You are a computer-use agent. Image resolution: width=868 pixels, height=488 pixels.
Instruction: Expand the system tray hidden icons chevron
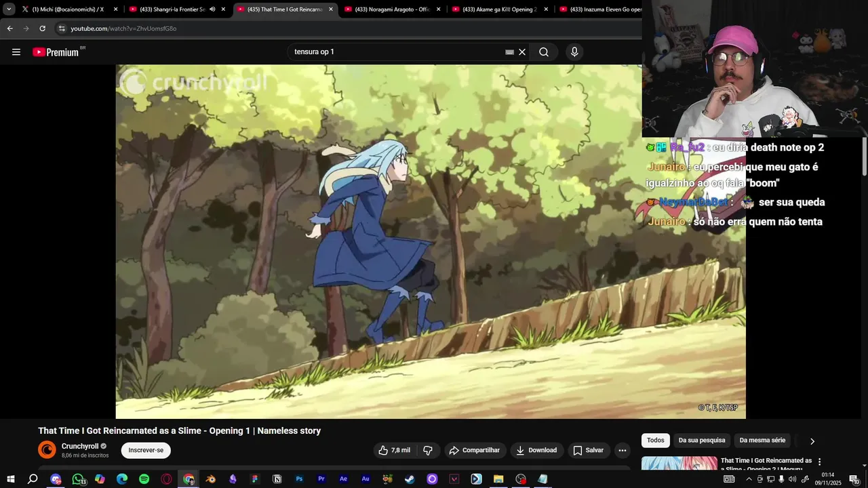click(749, 479)
